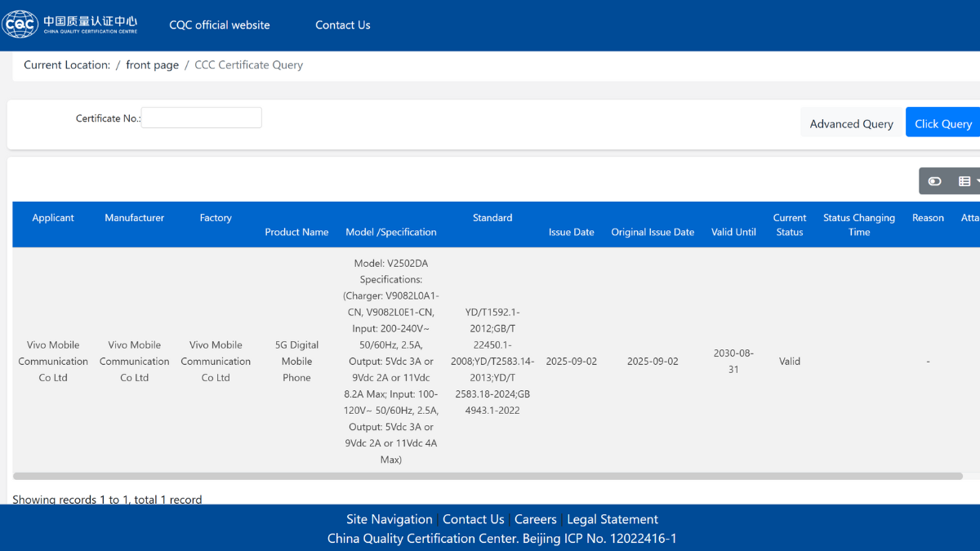Open Careers footer link

[x=536, y=519]
